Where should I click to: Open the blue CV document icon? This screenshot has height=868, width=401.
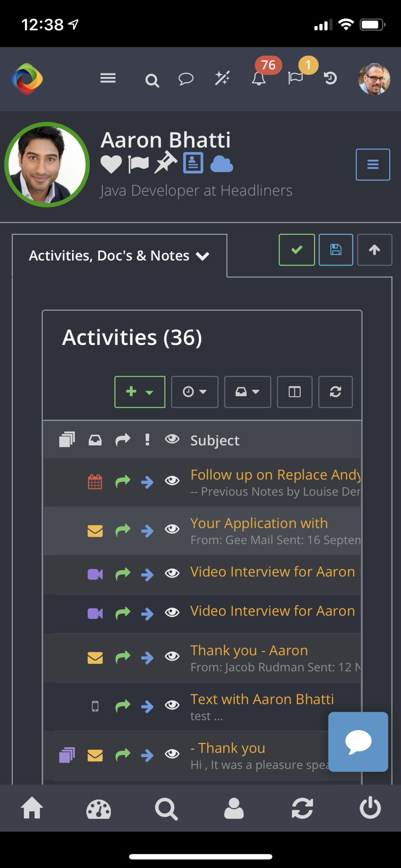tap(193, 163)
